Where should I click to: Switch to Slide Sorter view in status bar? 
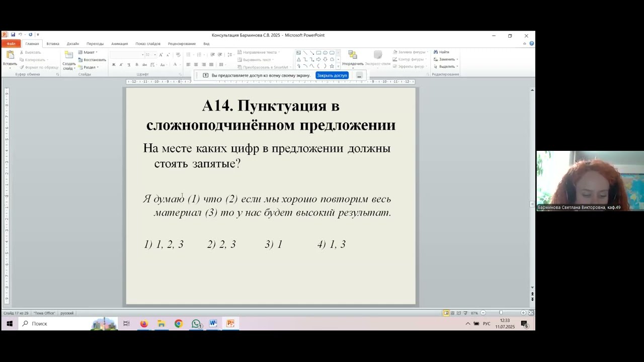pos(452,313)
